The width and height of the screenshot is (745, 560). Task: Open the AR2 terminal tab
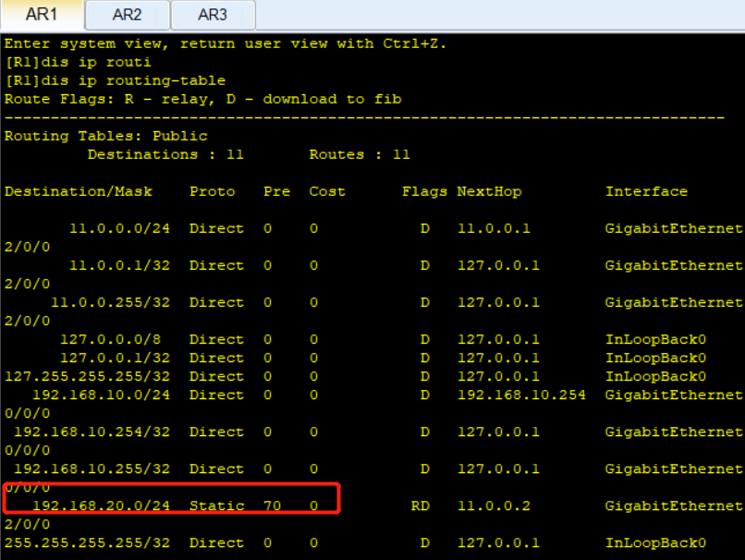point(128,15)
